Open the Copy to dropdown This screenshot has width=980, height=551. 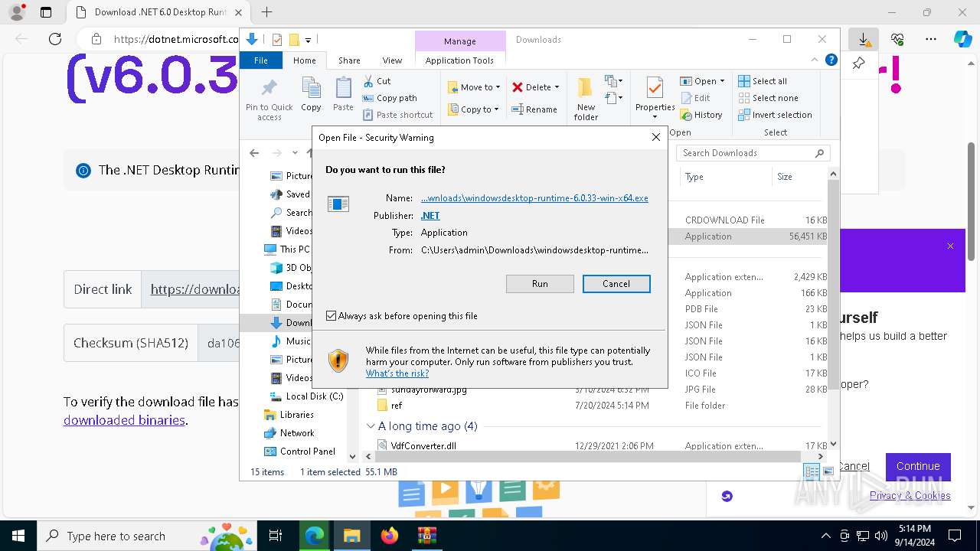click(474, 109)
